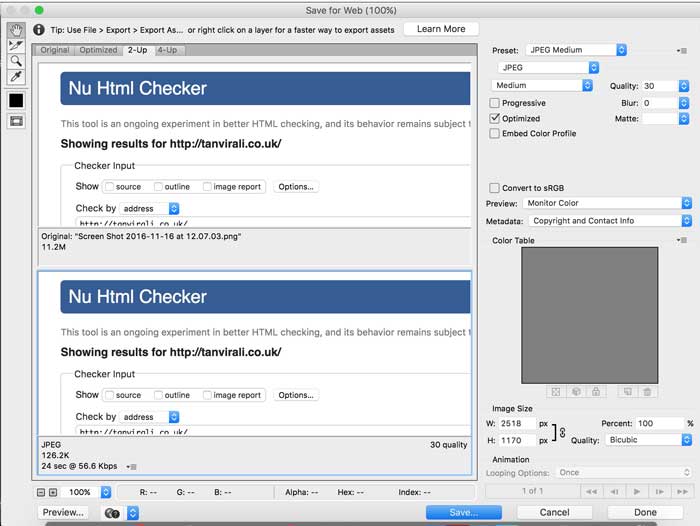Click the link constrain proportions icon

click(x=562, y=432)
